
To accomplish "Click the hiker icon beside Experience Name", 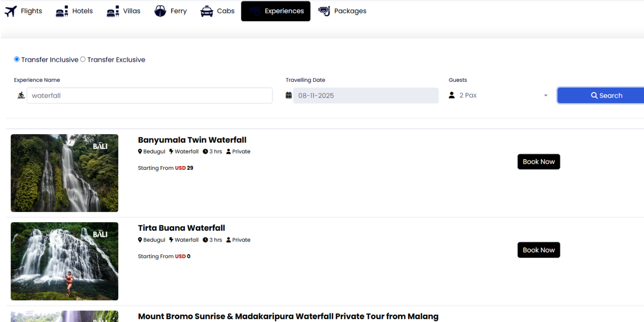I will 21,95.
